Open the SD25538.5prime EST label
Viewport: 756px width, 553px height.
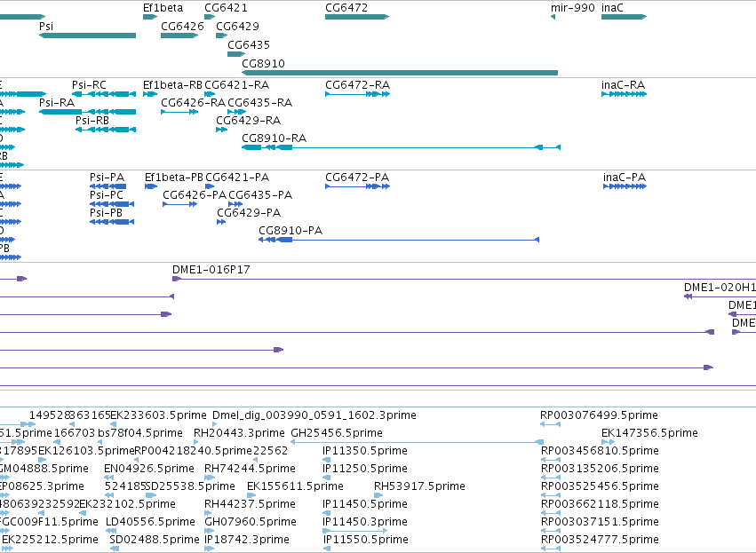190,486
